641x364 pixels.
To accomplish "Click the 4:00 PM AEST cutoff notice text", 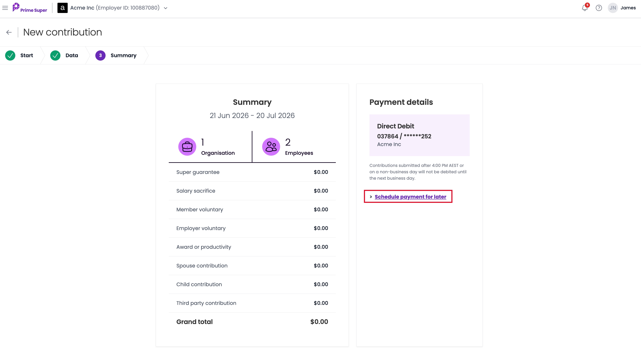I will 418,172.
